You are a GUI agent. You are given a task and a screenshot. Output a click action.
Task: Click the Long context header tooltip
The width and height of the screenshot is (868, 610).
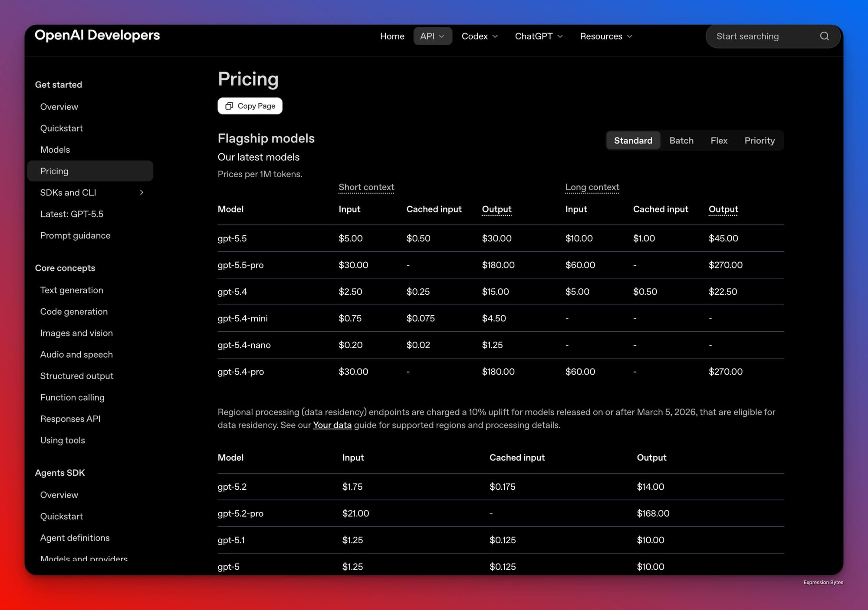(x=592, y=187)
